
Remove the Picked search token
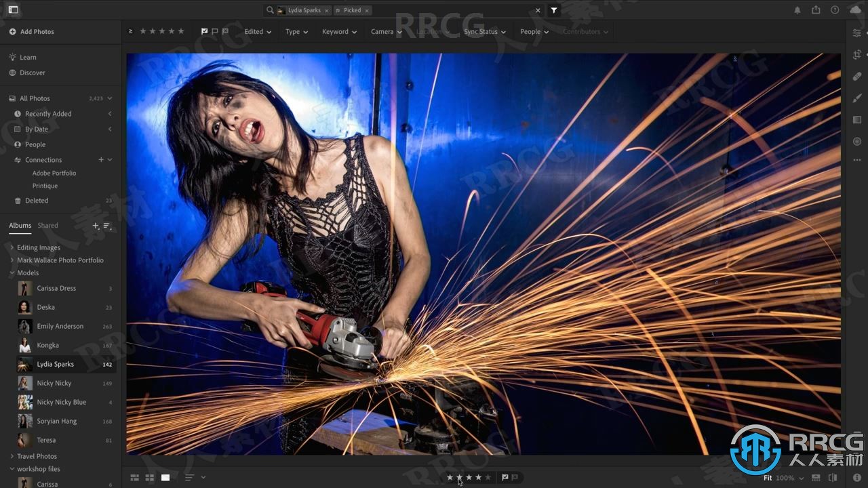pyautogui.click(x=367, y=10)
